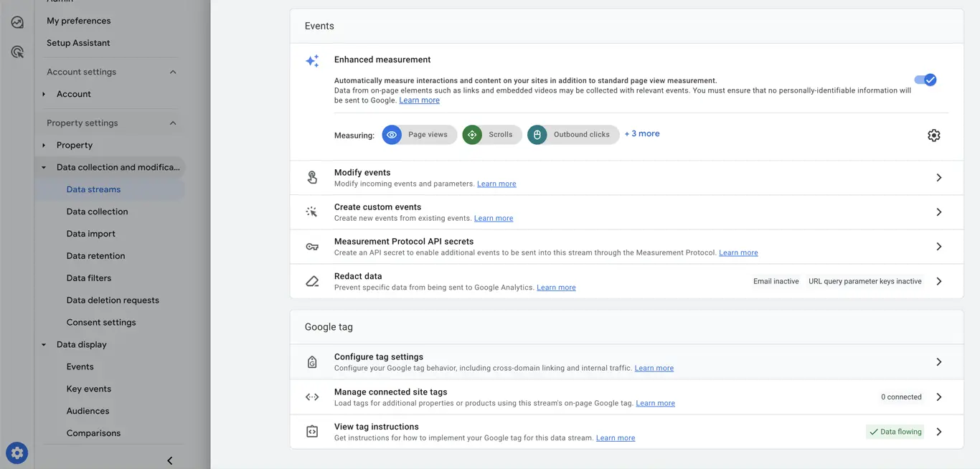Click URL query parameter keys inactive status
The height and width of the screenshot is (469, 980).
click(864, 281)
